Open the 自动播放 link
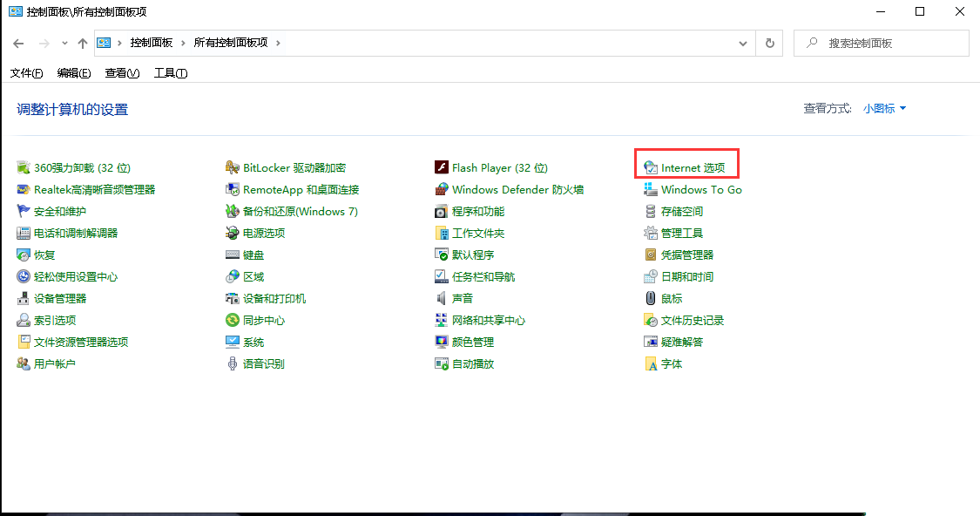This screenshot has width=980, height=516. [473, 364]
